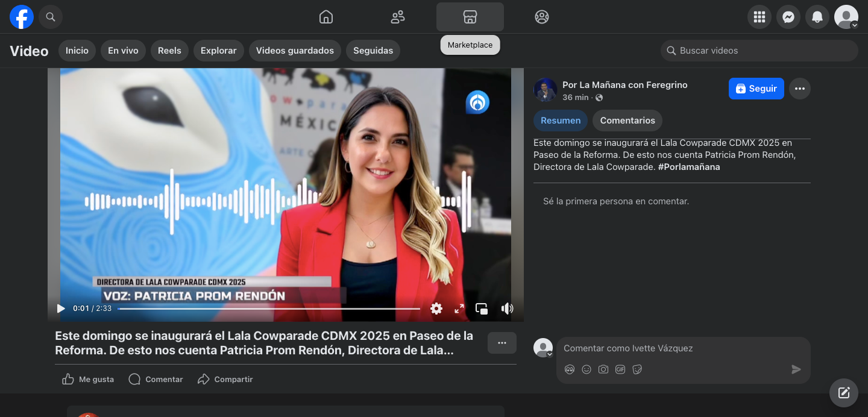868x417 pixels.
Task: Add a GIF to the comment
Action: click(620, 369)
